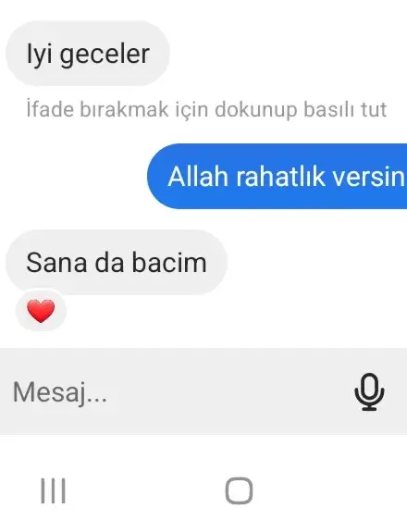Click the "İfade bırakmak için dokunup basılı tut" hint
This screenshot has height=532, width=407.
click(206, 109)
